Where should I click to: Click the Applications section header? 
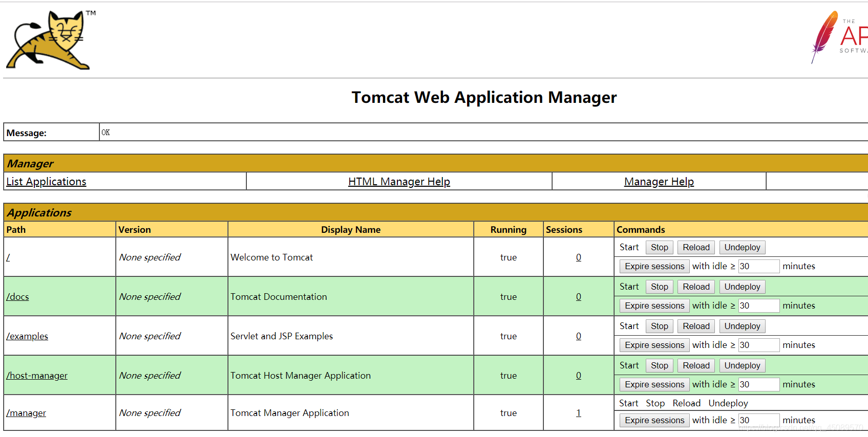pos(39,213)
